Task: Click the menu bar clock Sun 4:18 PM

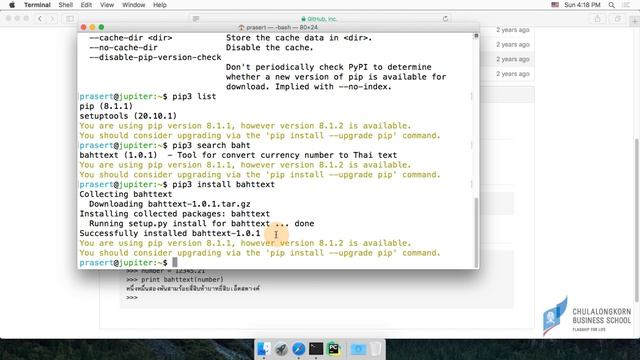Action: pyautogui.click(x=582, y=5)
